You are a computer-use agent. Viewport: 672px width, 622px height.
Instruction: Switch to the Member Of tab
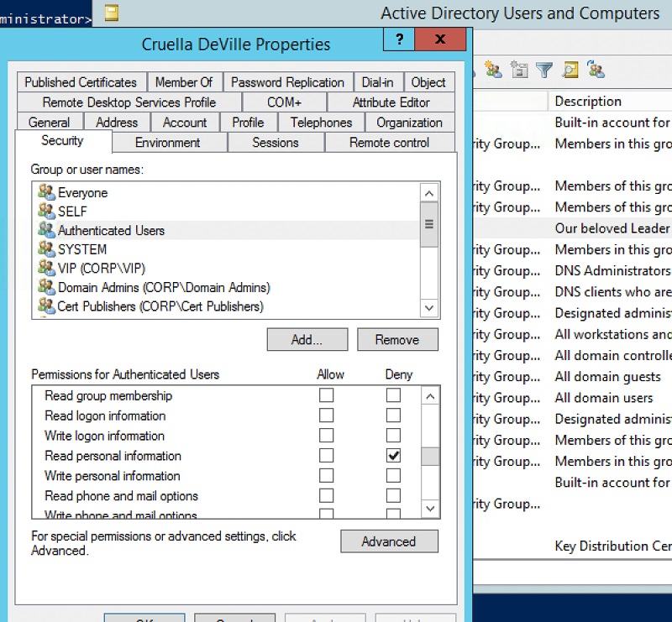click(x=185, y=81)
